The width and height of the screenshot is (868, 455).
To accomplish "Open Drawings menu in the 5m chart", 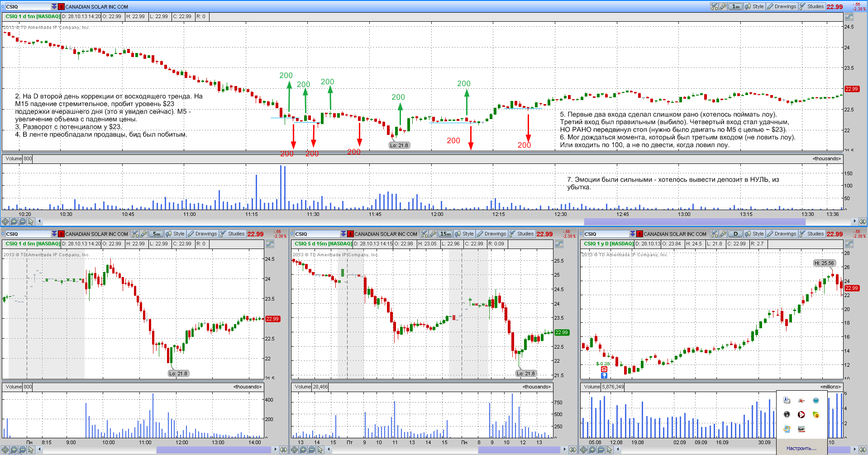I will [x=202, y=234].
